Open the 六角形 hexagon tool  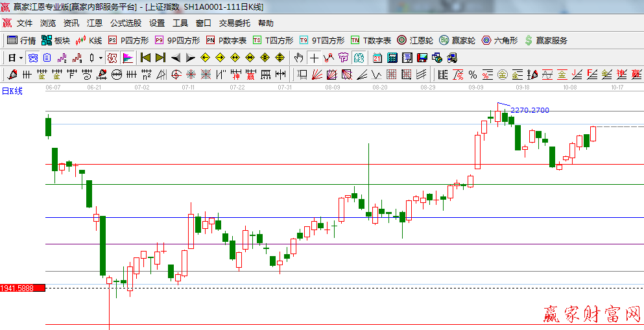point(499,40)
